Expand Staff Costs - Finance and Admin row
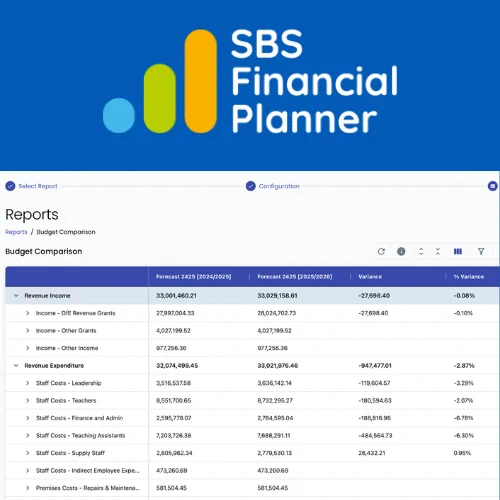 28,418
